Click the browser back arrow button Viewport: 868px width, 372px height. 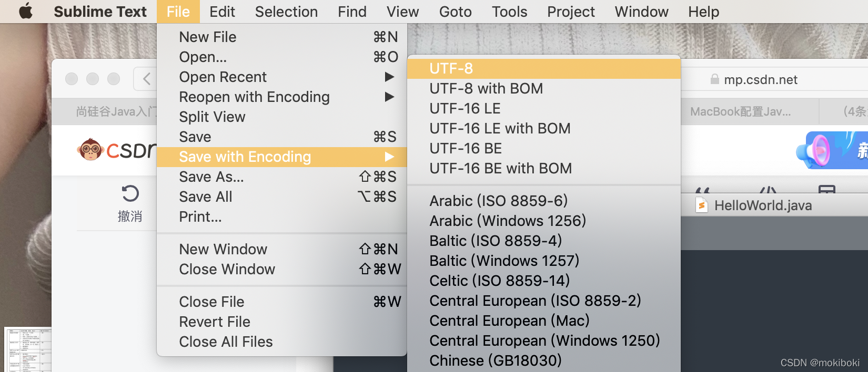point(146,79)
